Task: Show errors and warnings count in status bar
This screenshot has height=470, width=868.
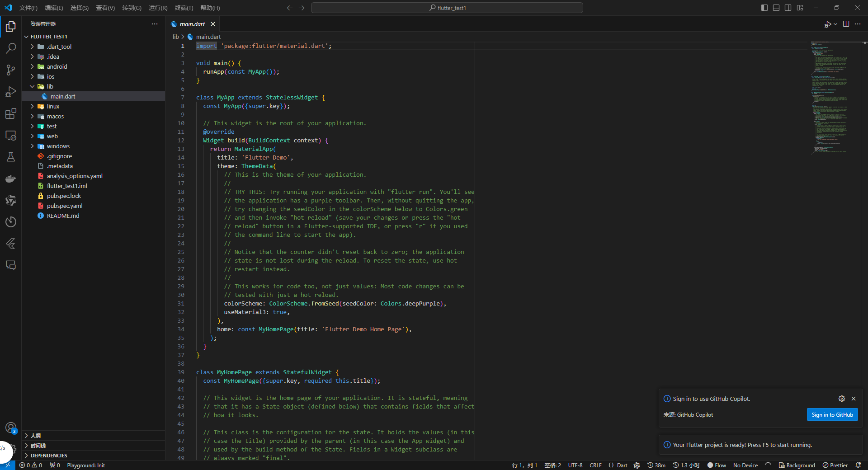Action: (x=31, y=465)
